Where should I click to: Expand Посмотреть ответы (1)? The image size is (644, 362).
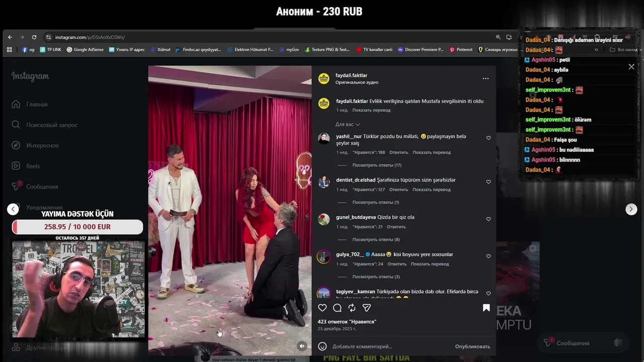click(376, 202)
